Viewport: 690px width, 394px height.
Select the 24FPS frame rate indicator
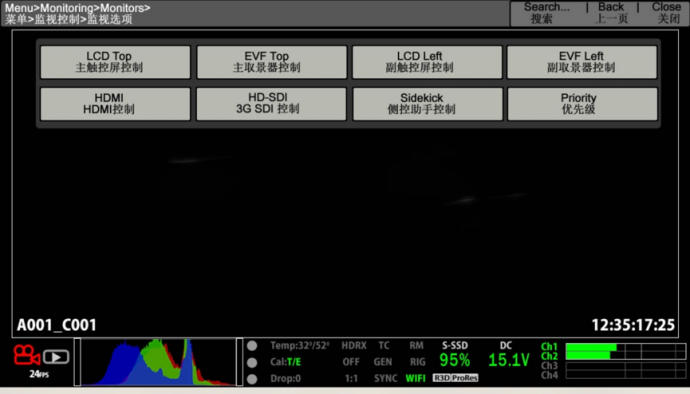tap(39, 374)
